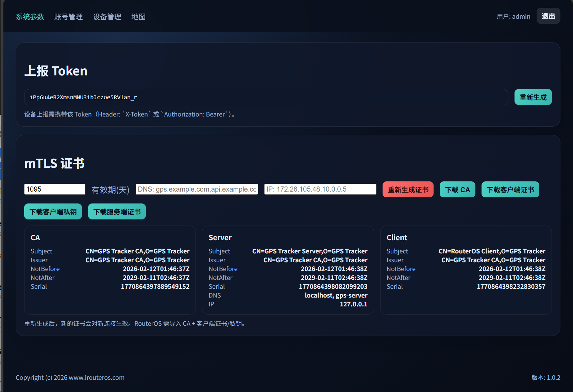Focus the report Token text field
This screenshot has width=573, height=392.
click(x=266, y=97)
